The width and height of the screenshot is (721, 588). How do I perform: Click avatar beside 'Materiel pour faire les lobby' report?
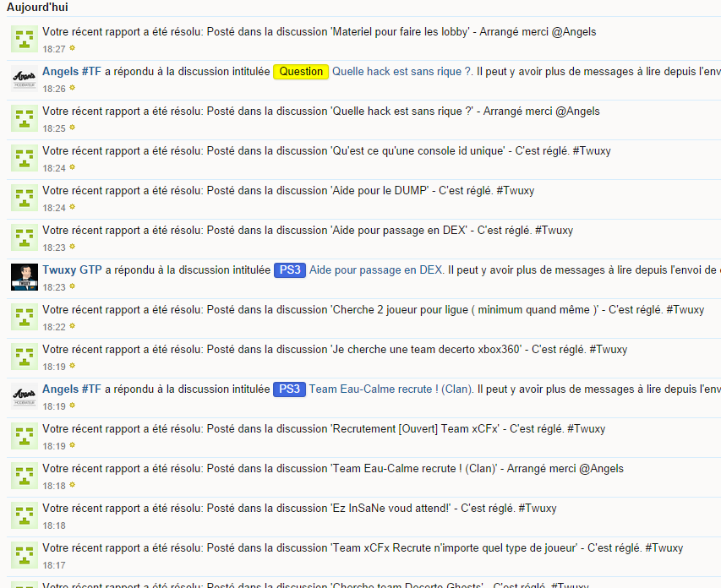tap(25, 39)
